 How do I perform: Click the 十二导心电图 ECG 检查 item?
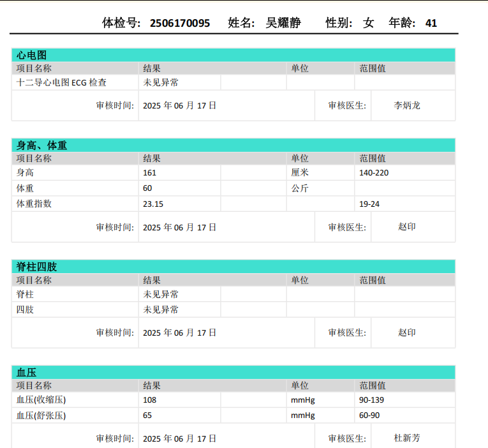61,82
